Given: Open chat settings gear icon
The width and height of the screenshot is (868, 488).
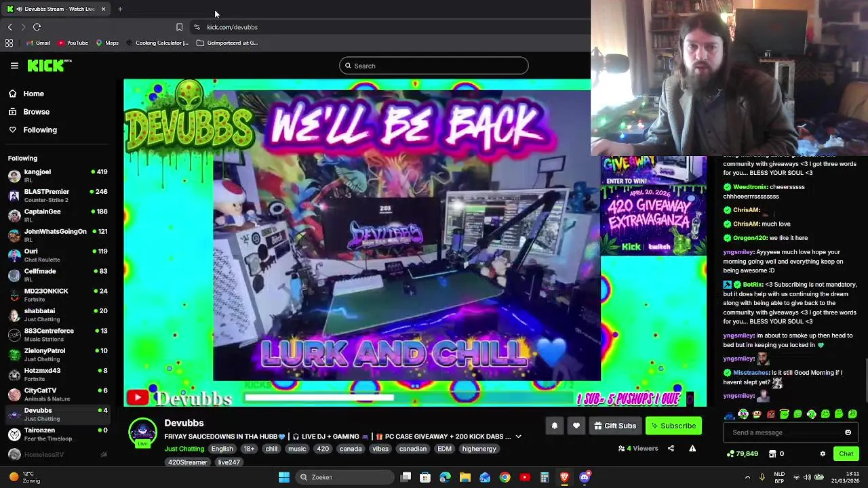Looking at the screenshot, I should point(823,453).
